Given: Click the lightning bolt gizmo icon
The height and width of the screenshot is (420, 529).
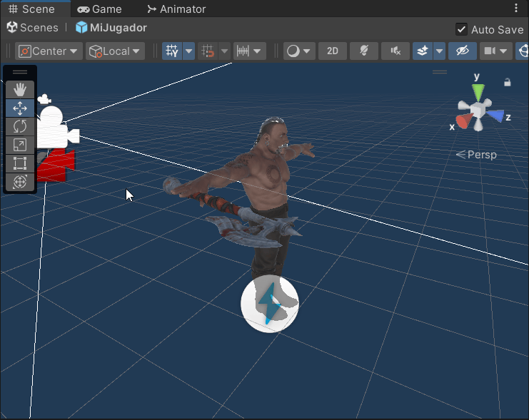Looking at the screenshot, I should tap(270, 304).
